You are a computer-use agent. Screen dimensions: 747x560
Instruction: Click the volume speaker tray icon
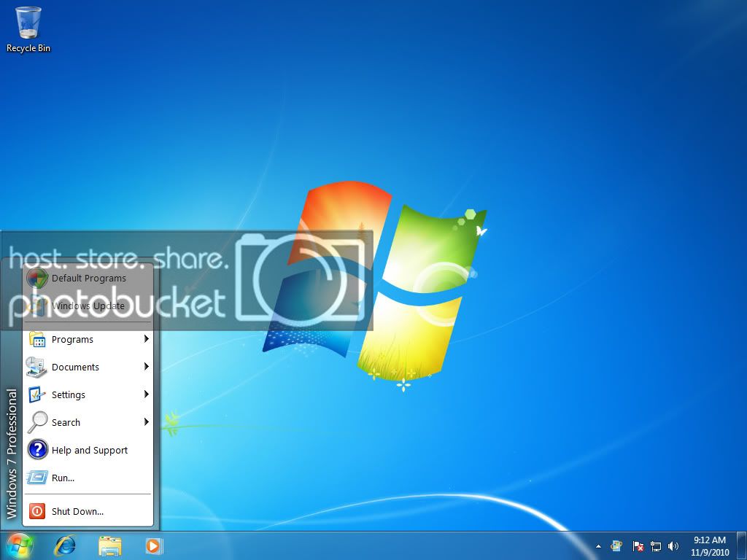tap(673, 545)
